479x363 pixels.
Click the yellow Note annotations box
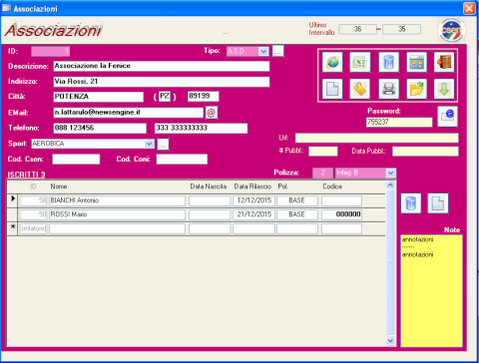431,291
